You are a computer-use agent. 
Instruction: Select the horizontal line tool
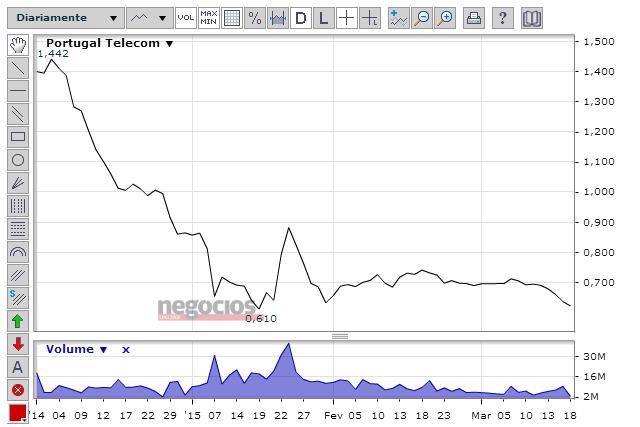[x=18, y=91]
